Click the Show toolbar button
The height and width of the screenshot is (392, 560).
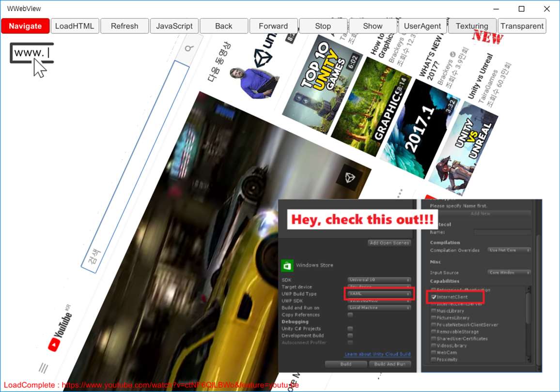(x=373, y=26)
